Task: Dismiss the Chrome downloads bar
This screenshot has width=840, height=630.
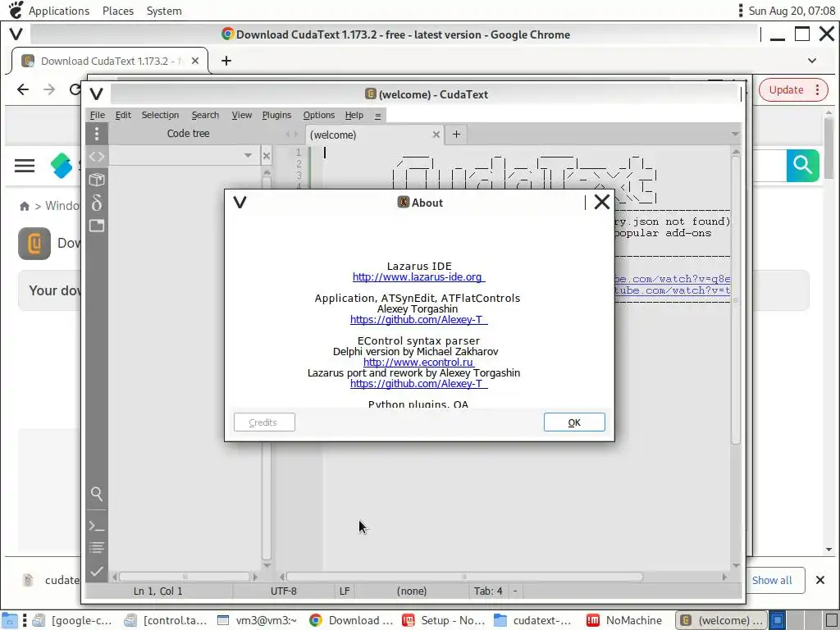Action: [x=819, y=580]
